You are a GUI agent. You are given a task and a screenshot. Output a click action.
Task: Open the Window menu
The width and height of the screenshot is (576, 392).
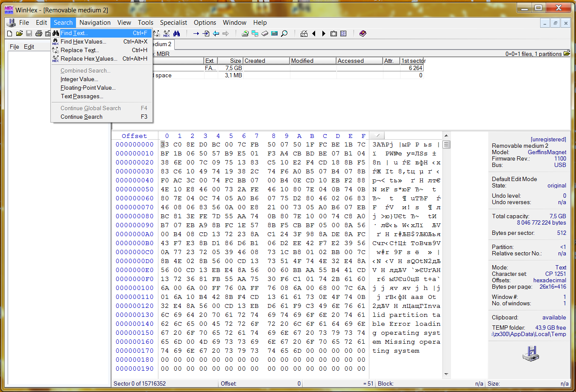point(234,23)
